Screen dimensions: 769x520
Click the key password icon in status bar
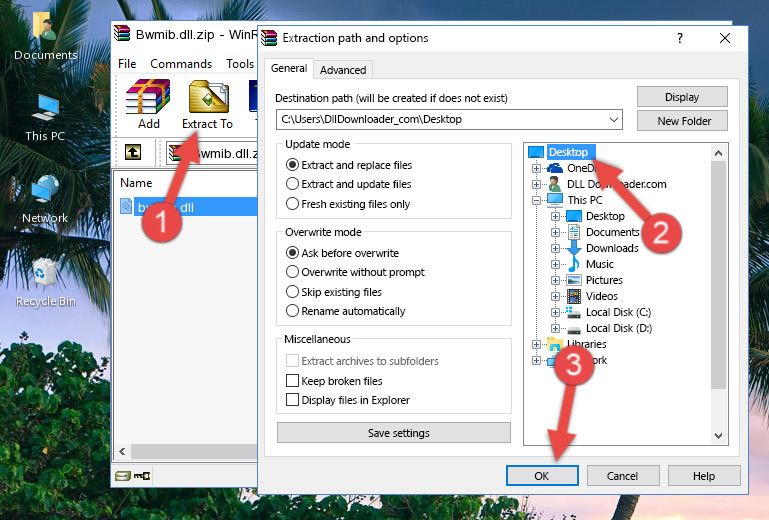(142, 475)
